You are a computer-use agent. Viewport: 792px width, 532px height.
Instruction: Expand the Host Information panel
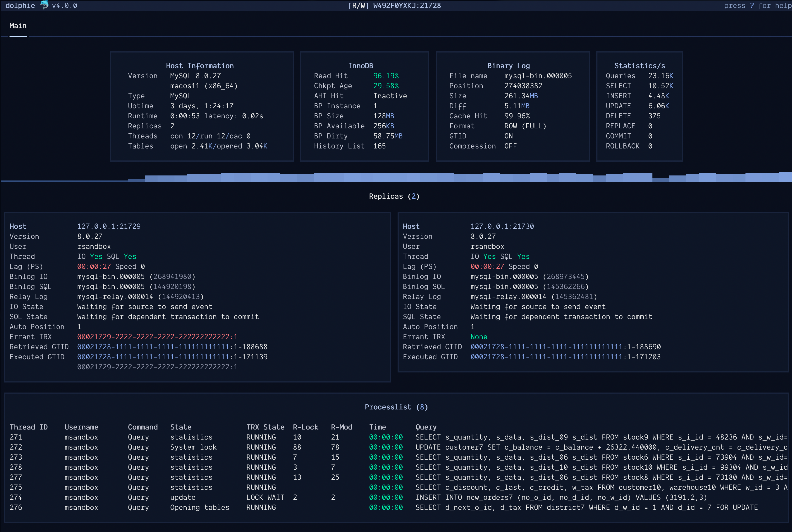(x=200, y=66)
